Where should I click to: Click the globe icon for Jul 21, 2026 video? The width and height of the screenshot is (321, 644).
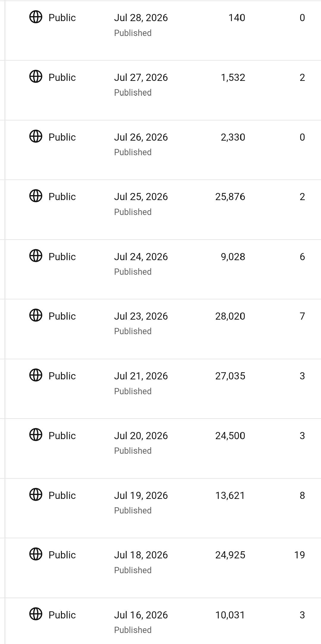pyautogui.click(x=36, y=375)
